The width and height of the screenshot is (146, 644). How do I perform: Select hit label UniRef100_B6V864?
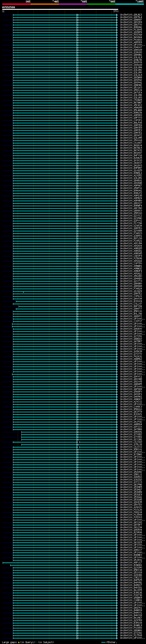(131, 37)
